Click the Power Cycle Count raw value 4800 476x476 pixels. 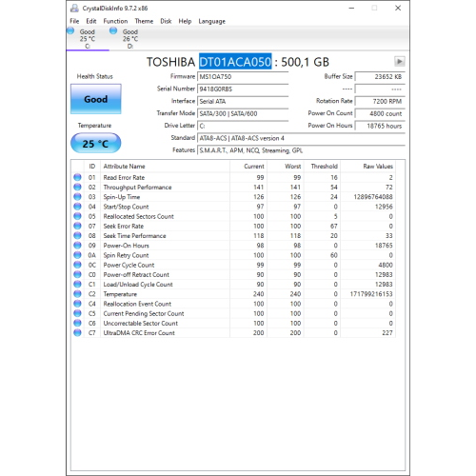(x=386, y=265)
